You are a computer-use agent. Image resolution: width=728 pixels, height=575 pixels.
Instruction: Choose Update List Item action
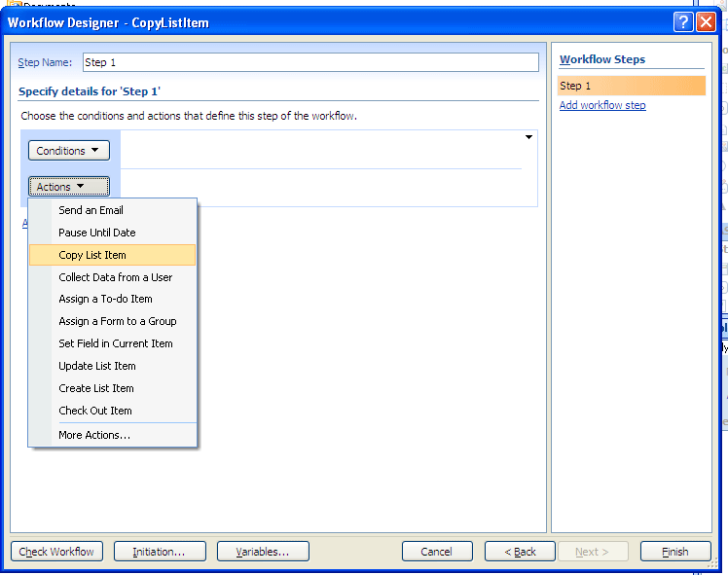[x=112, y=366]
